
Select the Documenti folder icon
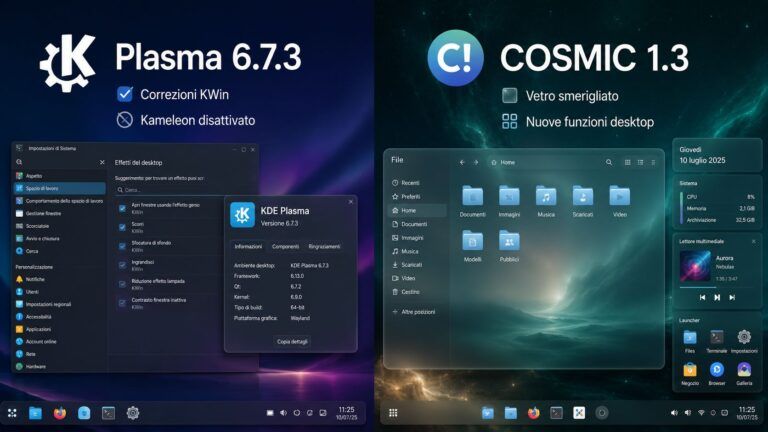tap(472, 196)
